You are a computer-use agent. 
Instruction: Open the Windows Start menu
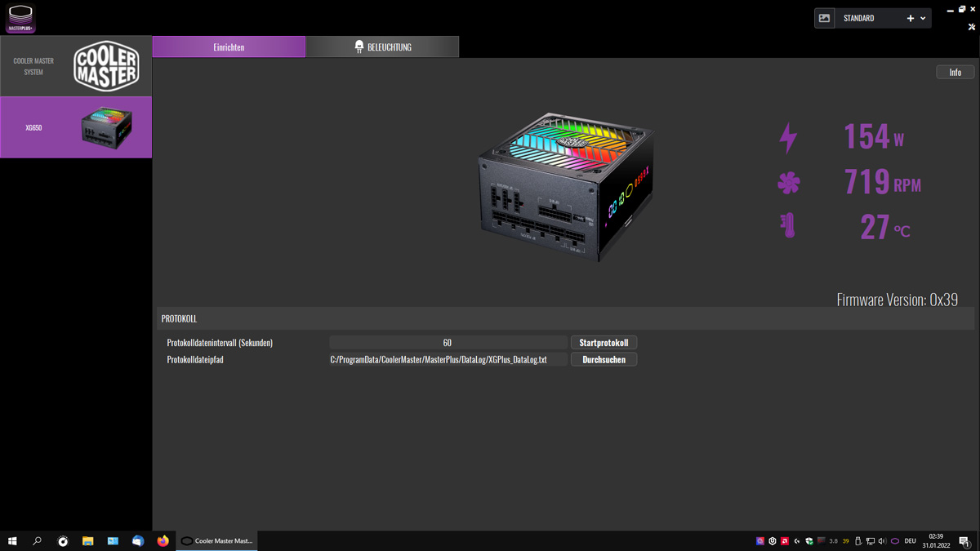(12, 540)
